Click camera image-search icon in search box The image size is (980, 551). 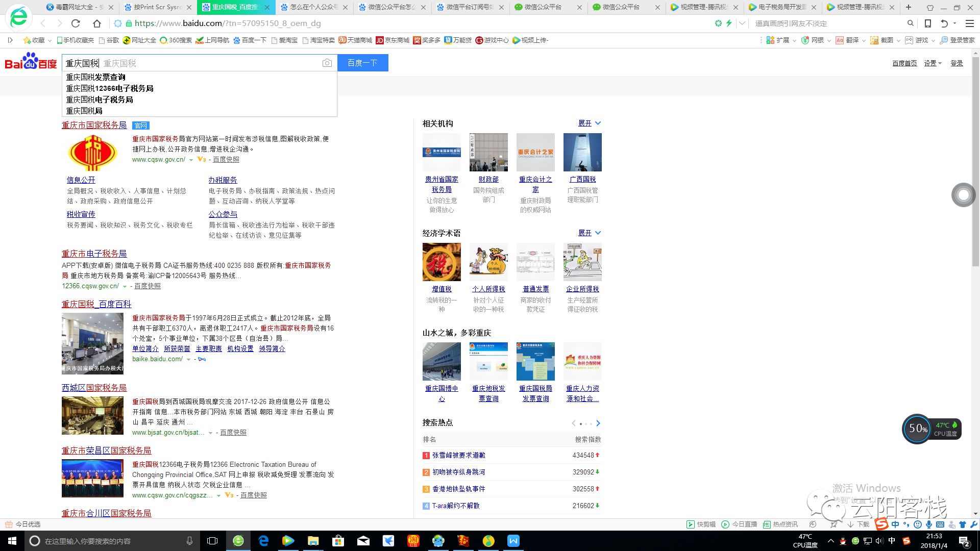pos(327,63)
